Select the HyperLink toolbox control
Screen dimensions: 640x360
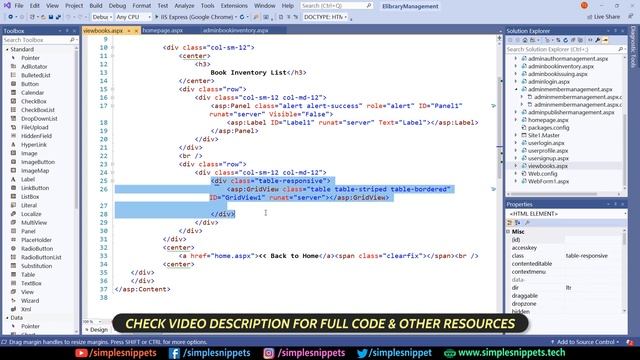(34, 144)
